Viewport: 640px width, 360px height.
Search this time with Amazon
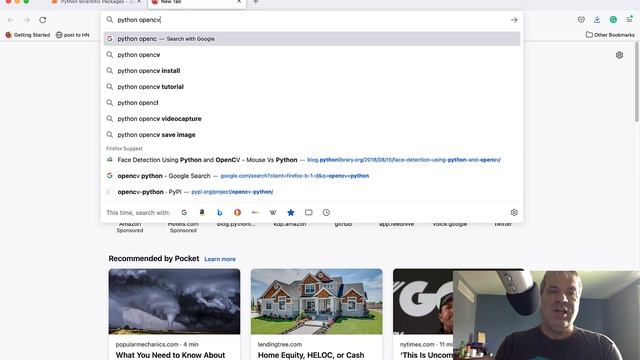pyautogui.click(x=202, y=213)
